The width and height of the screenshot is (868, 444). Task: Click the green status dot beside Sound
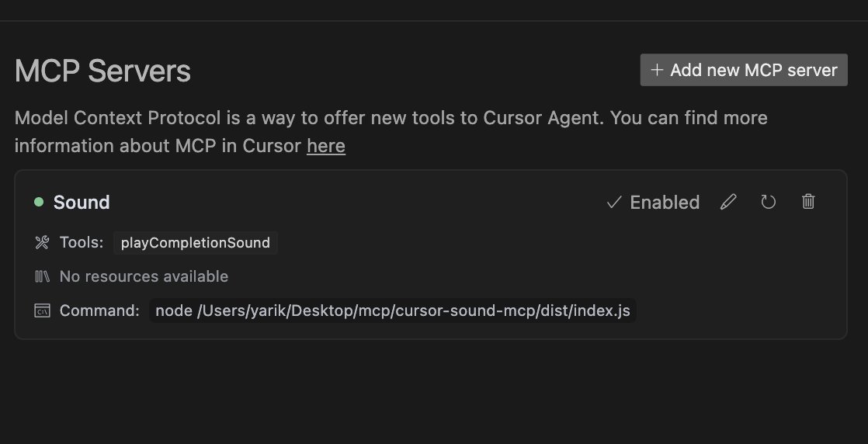[x=39, y=202]
